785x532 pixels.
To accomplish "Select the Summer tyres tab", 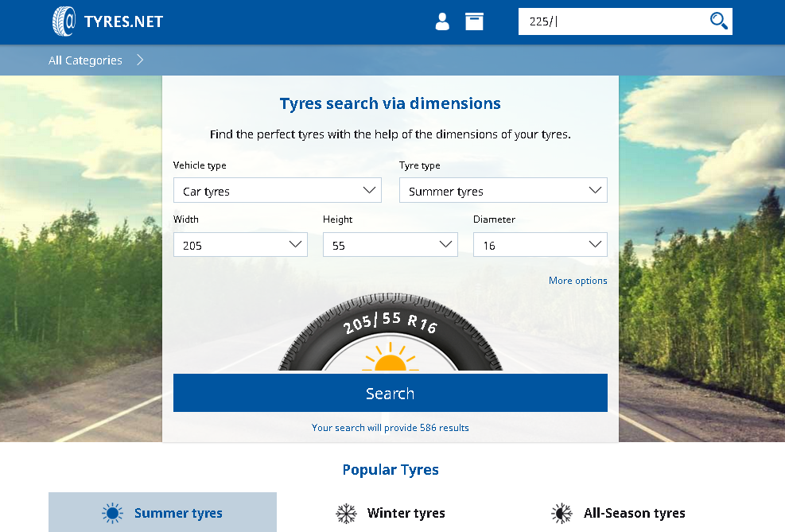I will tap(178, 514).
